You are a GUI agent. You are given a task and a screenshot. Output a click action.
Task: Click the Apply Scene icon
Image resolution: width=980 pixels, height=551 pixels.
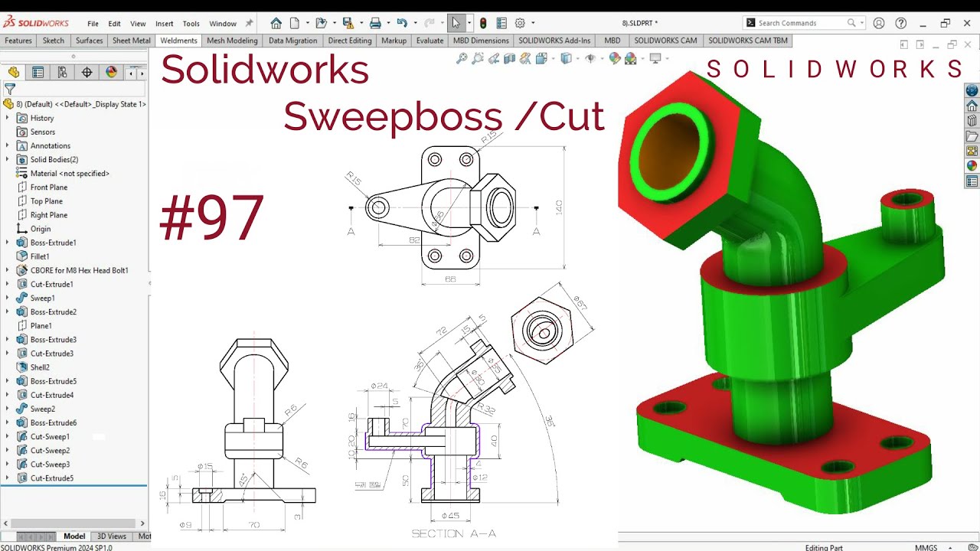(x=630, y=58)
